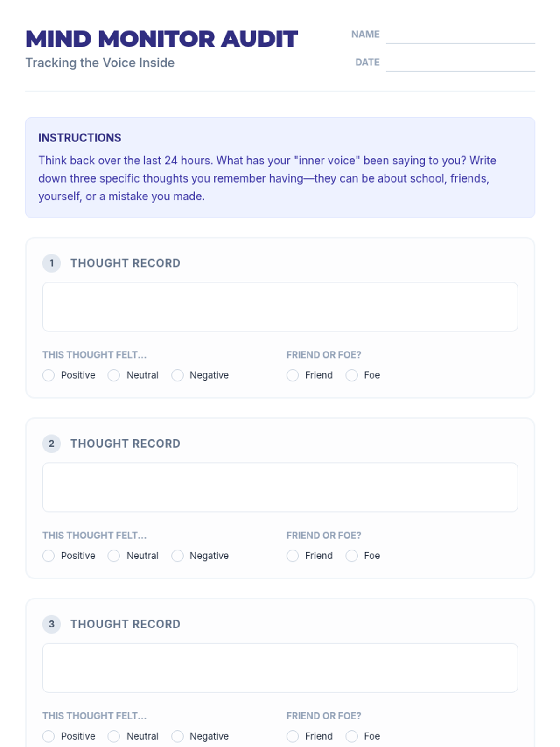Click the Name input line
Screen dimensions: 560x747
coord(460,35)
